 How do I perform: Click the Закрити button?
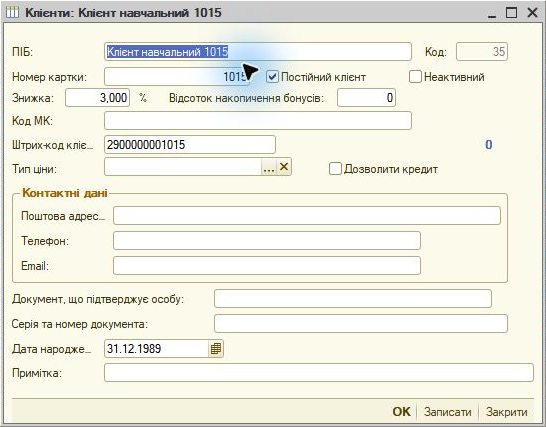point(507,412)
